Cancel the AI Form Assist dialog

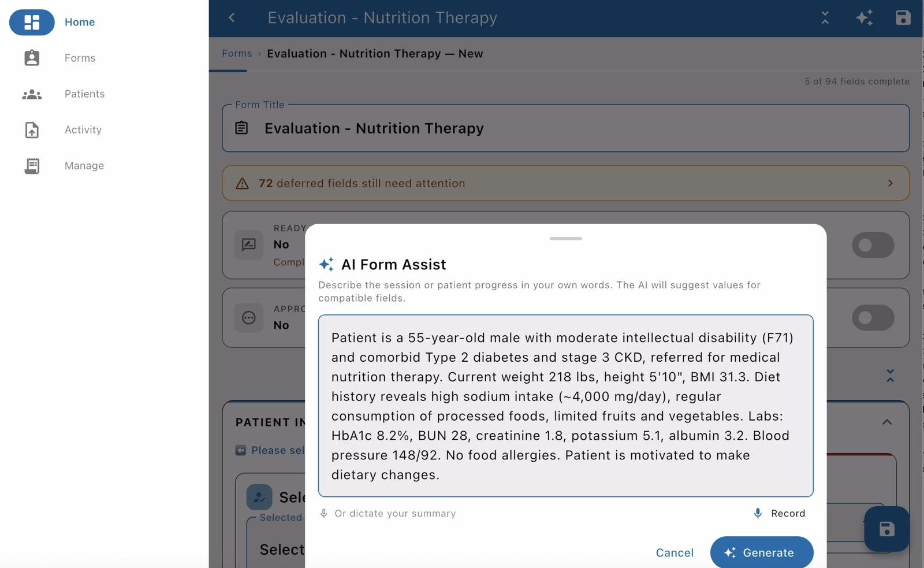(x=675, y=552)
